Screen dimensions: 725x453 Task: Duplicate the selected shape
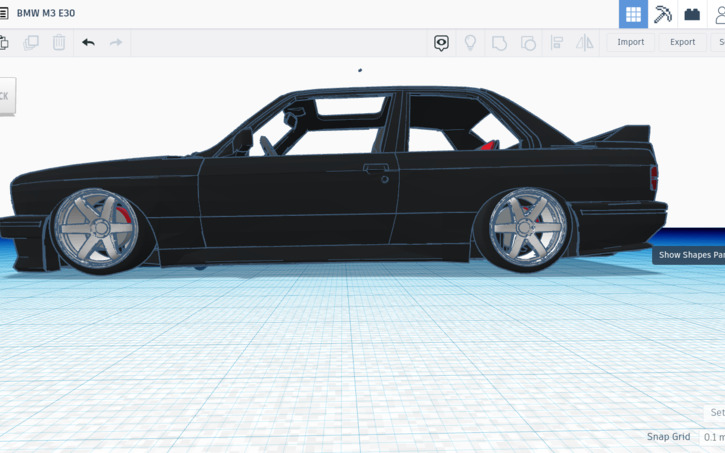point(31,43)
